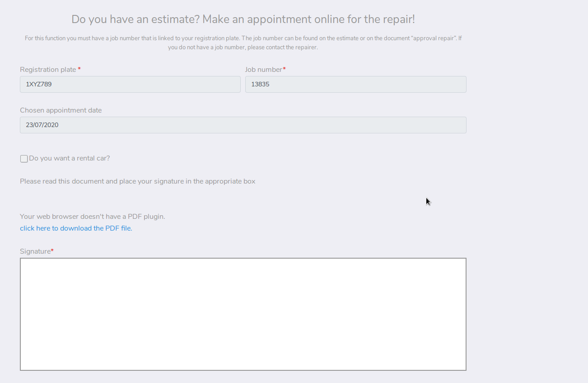Image resolution: width=588 pixels, height=383 pixels.
Task: Click the Job number input field
Action: pos(356,84)
